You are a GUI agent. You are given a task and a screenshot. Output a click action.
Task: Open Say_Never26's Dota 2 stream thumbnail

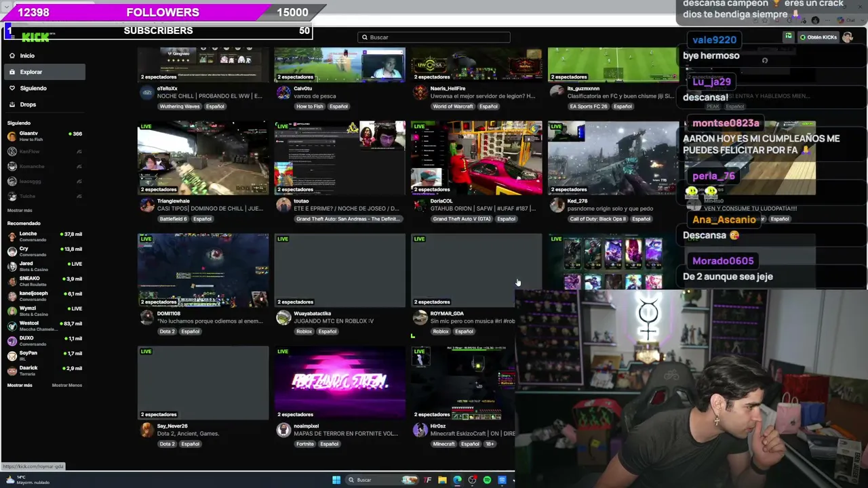pyautogui.click(x=203, y=383)
